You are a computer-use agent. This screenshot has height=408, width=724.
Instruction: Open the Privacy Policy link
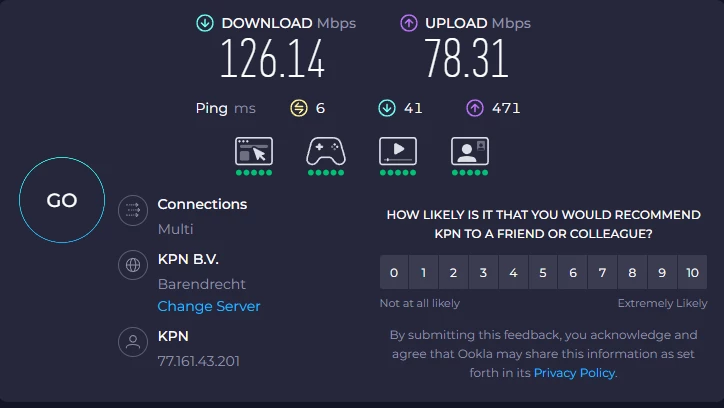click(x=574, y=372)
